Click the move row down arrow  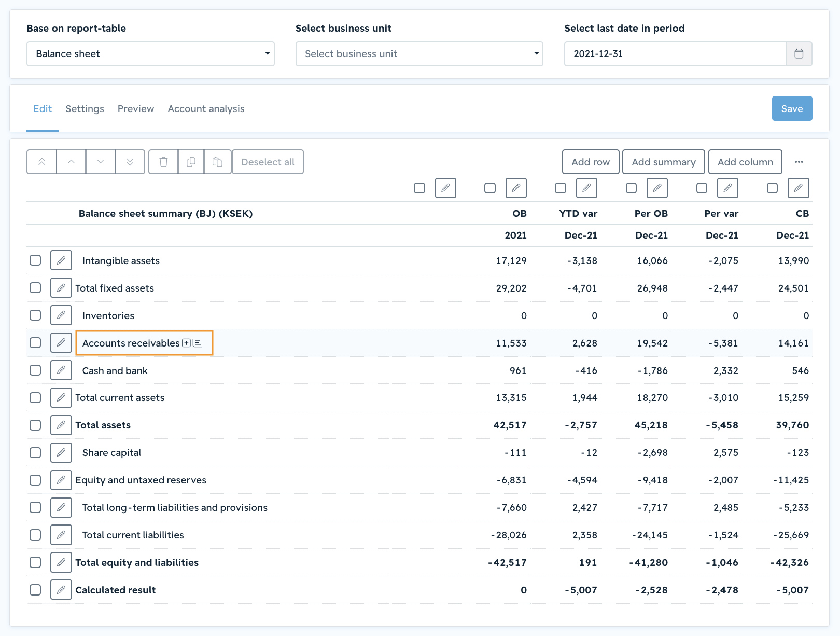[101, 162]
